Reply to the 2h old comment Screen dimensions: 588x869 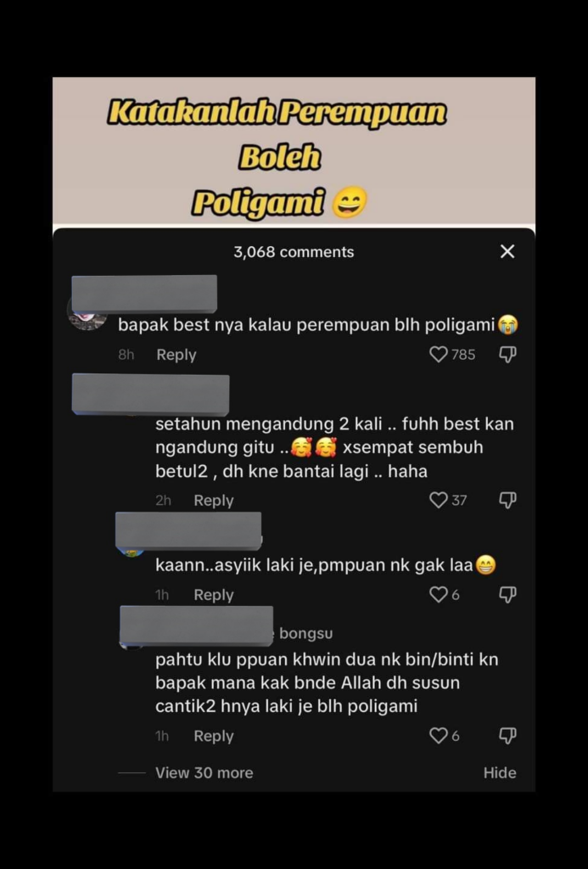213,501
